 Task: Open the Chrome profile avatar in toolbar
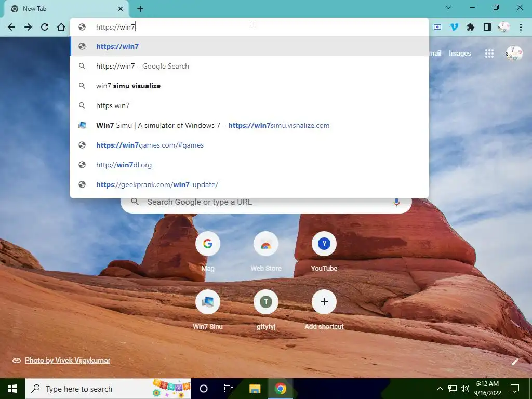(x=504, y=27)
